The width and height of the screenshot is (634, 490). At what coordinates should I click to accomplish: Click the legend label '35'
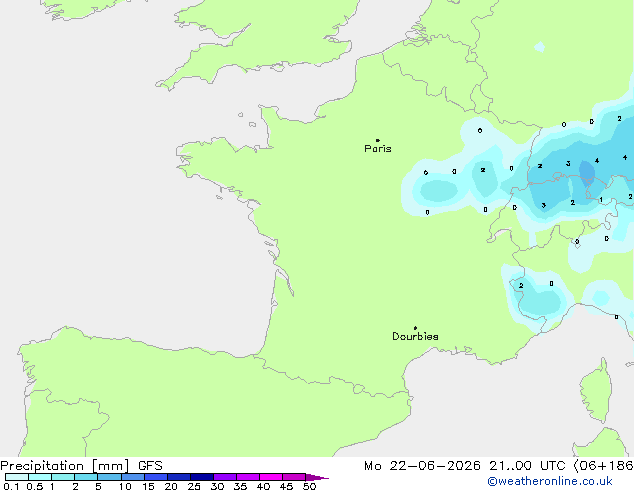[x=240, y=486]
